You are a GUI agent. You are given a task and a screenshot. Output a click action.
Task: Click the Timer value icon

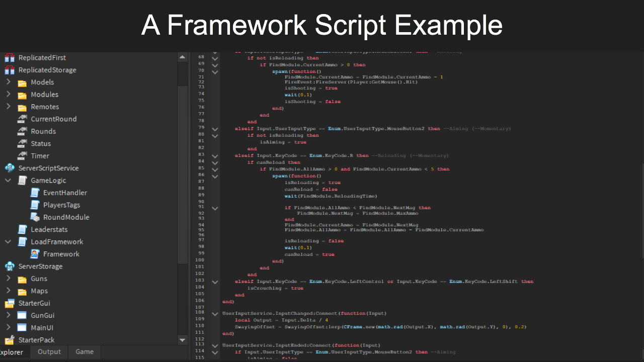point(22,156)
